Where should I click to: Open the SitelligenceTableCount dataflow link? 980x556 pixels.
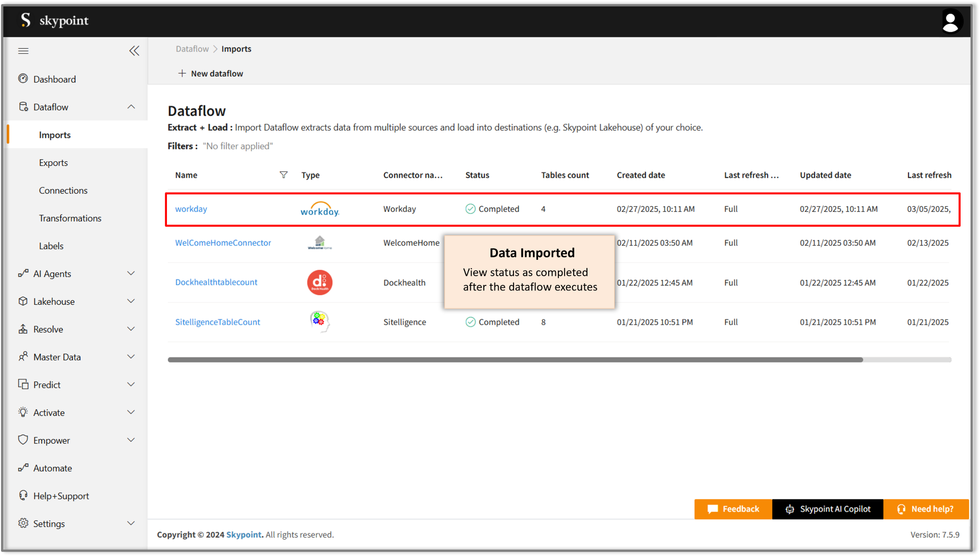[x=217, y=322]
